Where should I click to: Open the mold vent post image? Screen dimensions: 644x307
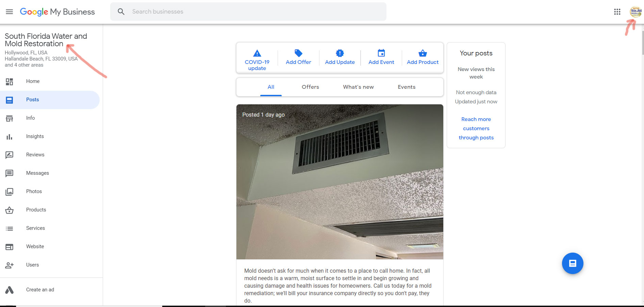click(x=340, y=182)
